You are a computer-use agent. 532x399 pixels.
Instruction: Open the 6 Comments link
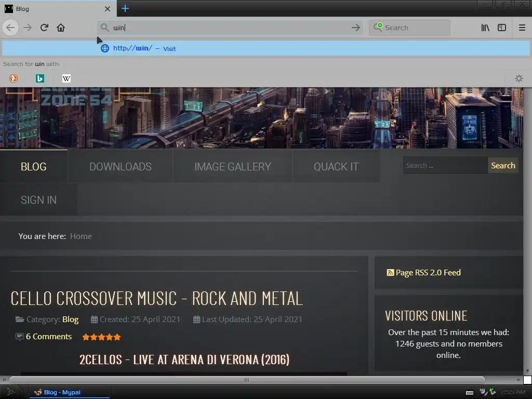pos(49,337)
